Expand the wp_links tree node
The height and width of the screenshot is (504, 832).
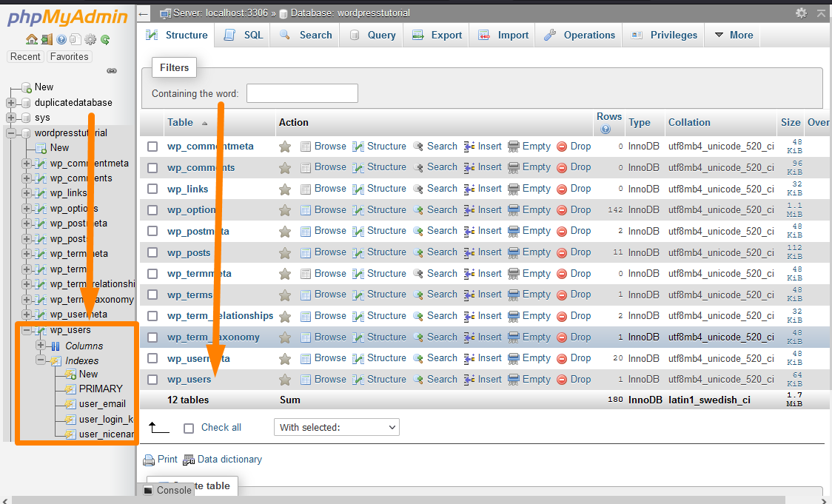(26, 193)
